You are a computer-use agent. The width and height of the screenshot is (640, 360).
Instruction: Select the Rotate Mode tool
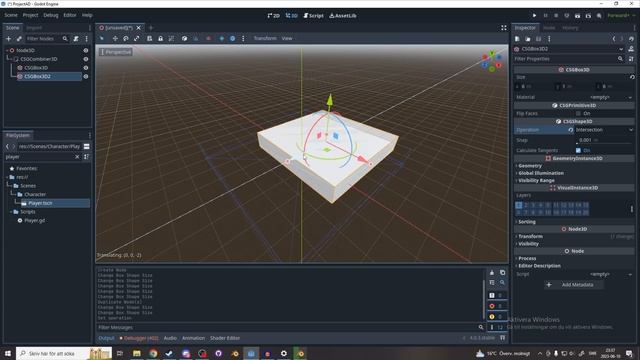pos(126,38)
